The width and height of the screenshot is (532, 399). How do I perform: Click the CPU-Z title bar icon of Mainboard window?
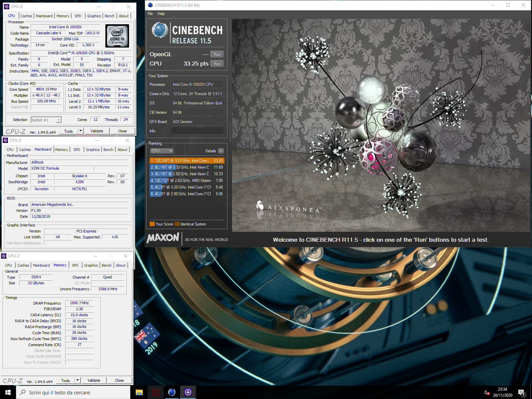point(5,140)
